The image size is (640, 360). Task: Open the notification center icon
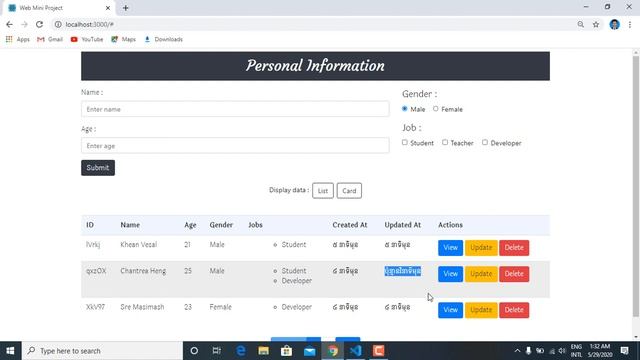click(624, 351)
